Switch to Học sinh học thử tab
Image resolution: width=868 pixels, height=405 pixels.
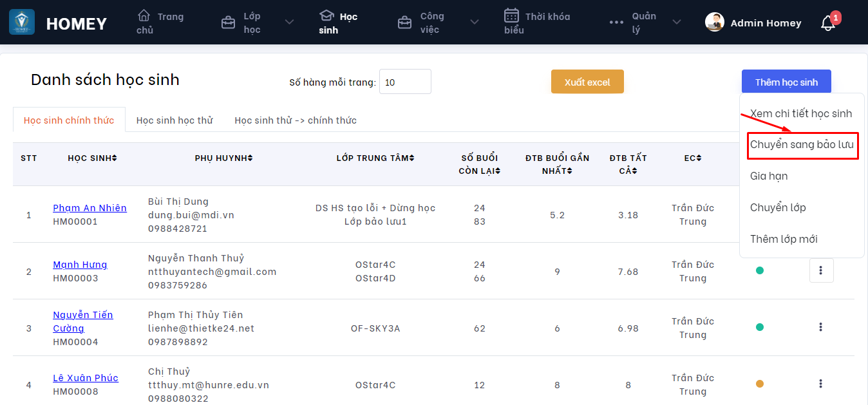click(x=175, y=120)
